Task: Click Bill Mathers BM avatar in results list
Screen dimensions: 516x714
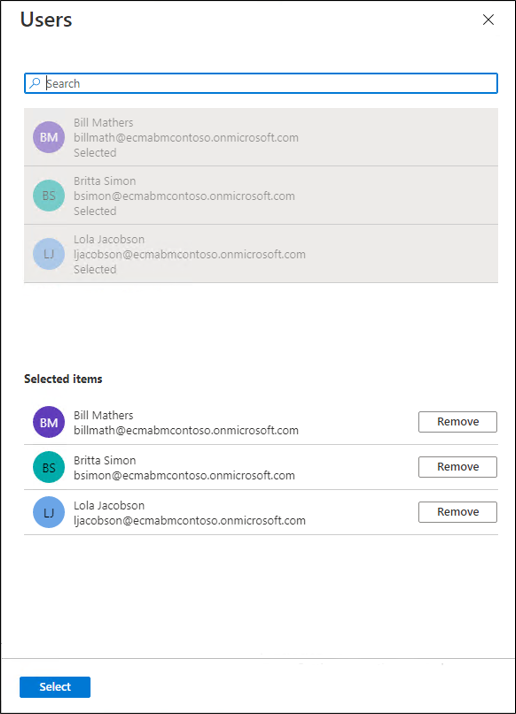Action: pyautogui.click(x=49, y=137)
